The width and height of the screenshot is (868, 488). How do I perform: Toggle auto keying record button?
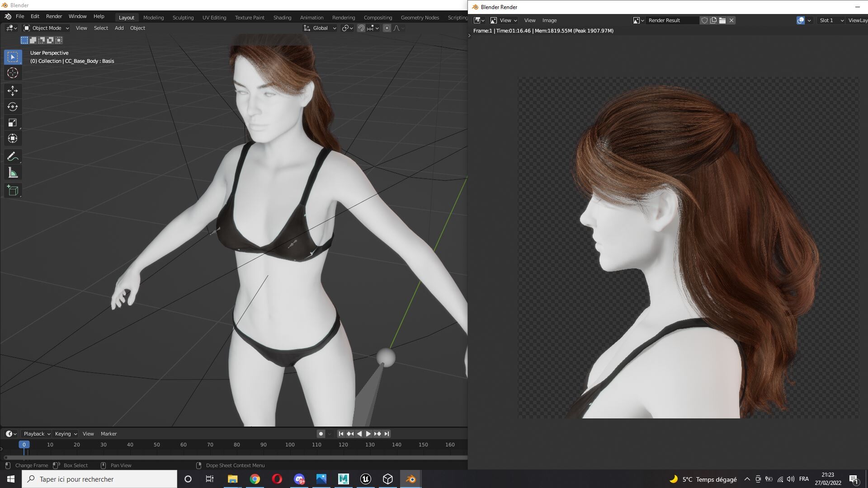click(x=321, y=434)
